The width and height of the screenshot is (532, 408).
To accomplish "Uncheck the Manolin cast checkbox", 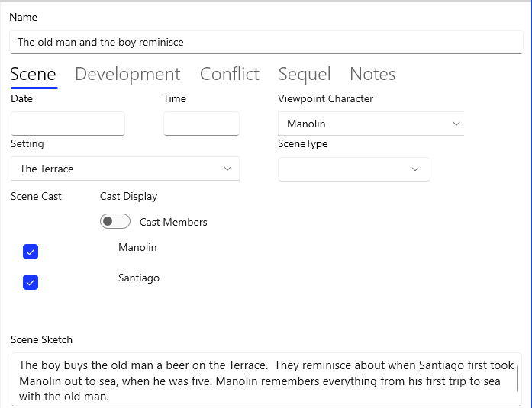I will click(31, 252).
